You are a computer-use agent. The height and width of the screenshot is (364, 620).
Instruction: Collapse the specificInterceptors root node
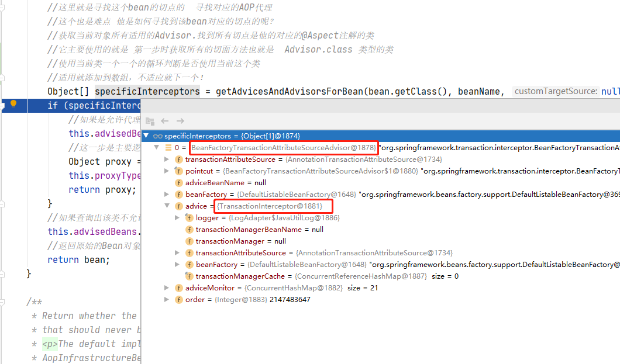(146, 136)
